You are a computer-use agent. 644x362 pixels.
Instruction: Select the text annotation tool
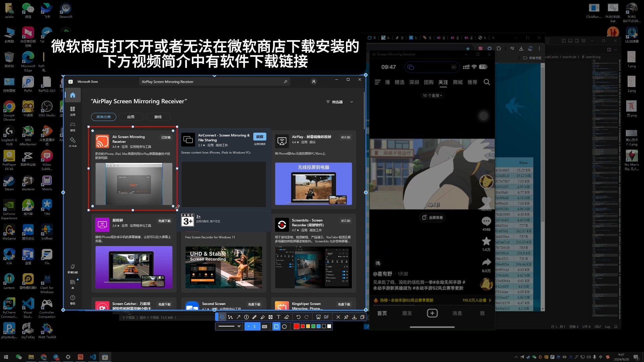278,317
